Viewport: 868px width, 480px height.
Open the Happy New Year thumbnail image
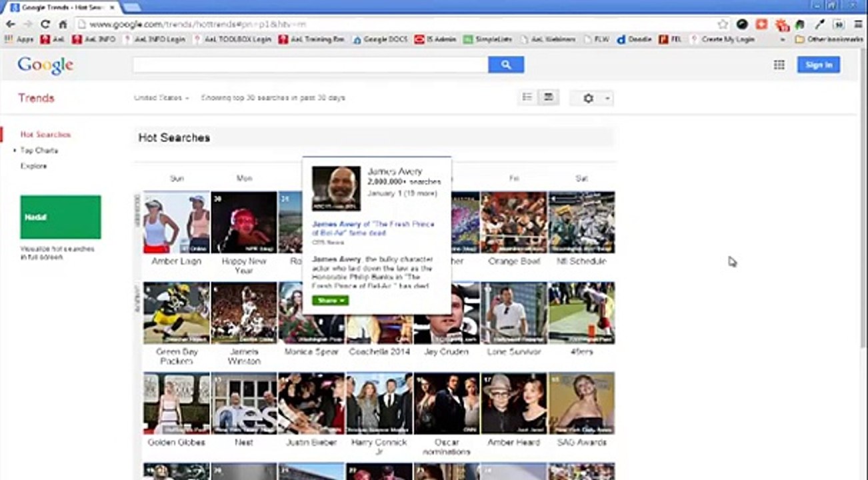point(244,223)
